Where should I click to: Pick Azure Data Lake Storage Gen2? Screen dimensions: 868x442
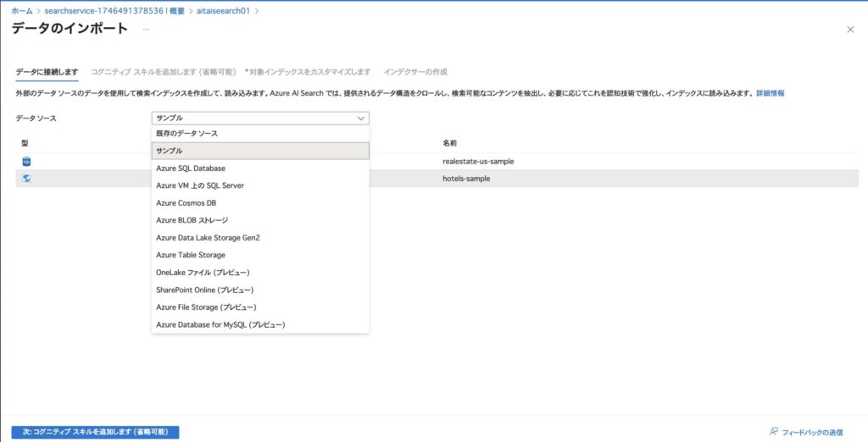[x=260, y=238]
